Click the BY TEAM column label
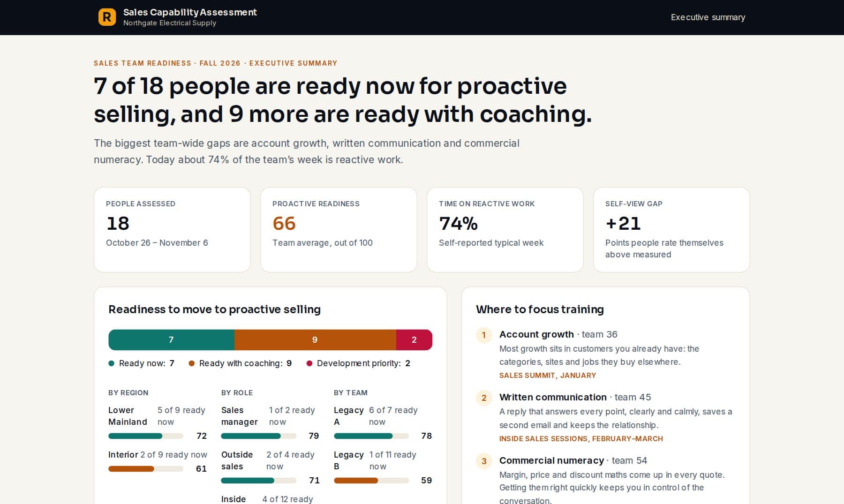The height and width of the screenshot is (504, 844). [x=351, y=393]
